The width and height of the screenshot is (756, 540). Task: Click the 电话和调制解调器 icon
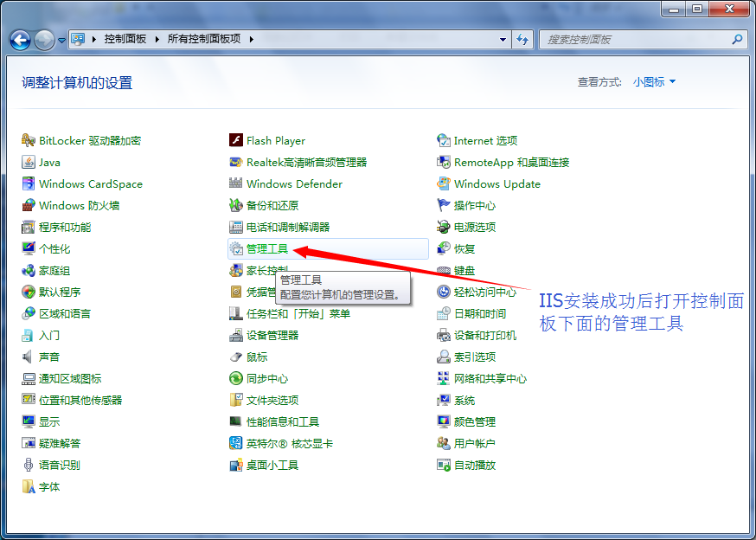(236, 228)
